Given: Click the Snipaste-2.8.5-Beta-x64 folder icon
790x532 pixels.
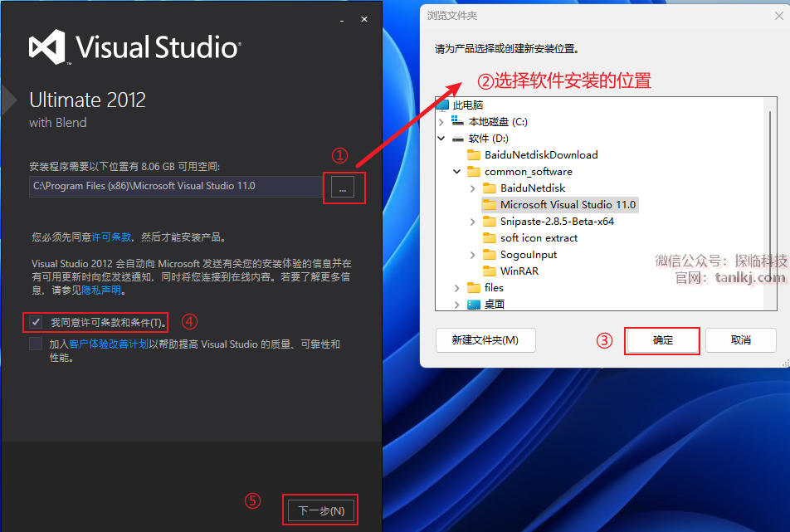Looking at the screenshot, I should pos(490,221).
